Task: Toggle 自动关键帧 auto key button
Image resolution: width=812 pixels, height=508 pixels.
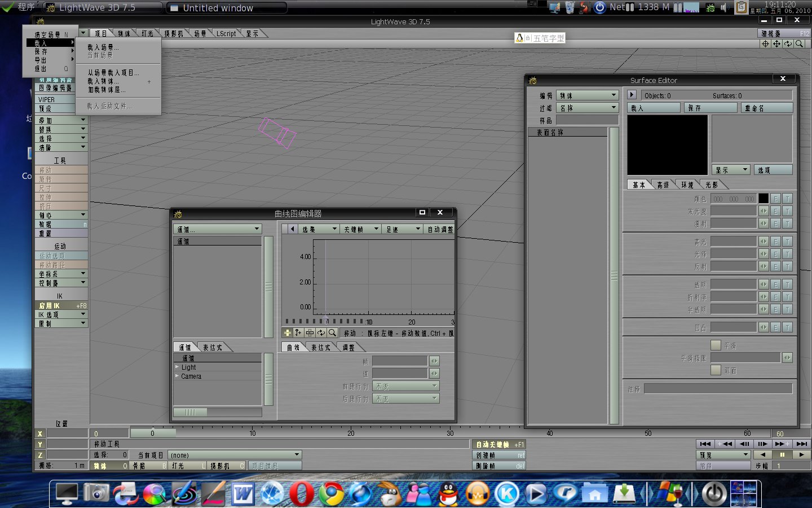Action: (x=500, y=444)
